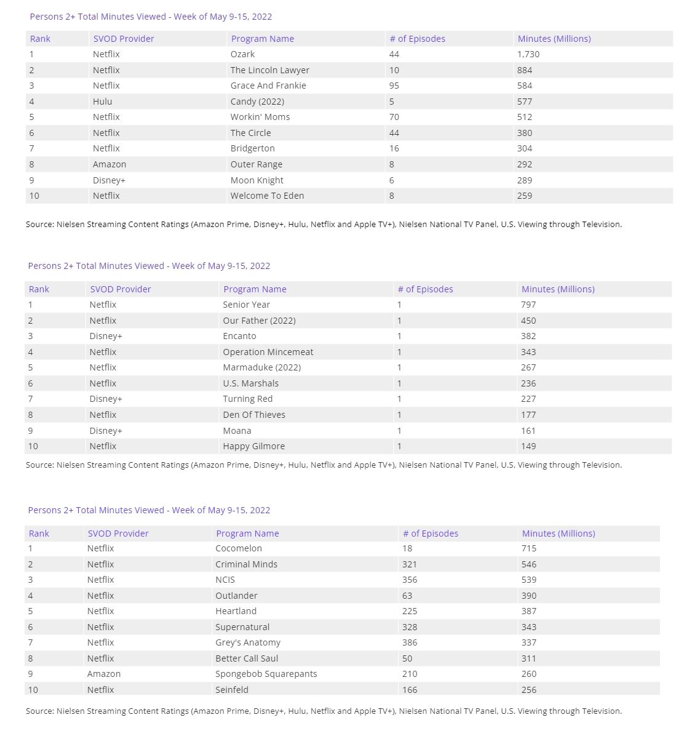The width and height of the screenshot is (700, 736).
Task: Click the Operation Mincemeat entry
Action: (x=268, y=352)
